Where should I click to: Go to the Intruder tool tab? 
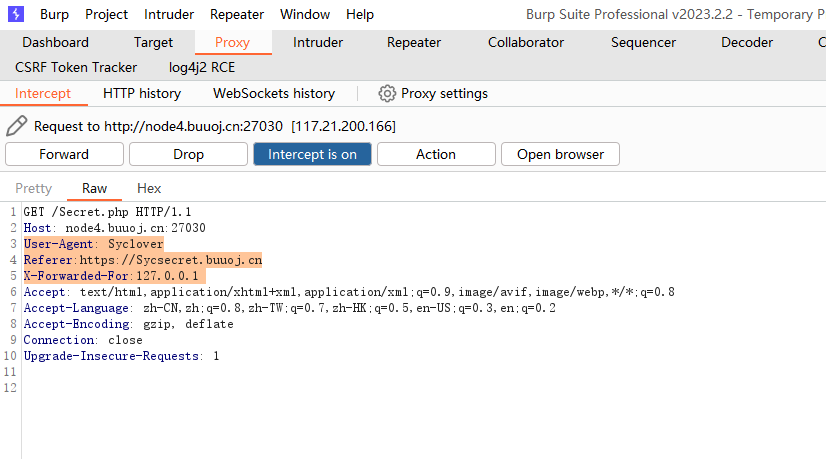coord(318,42)
